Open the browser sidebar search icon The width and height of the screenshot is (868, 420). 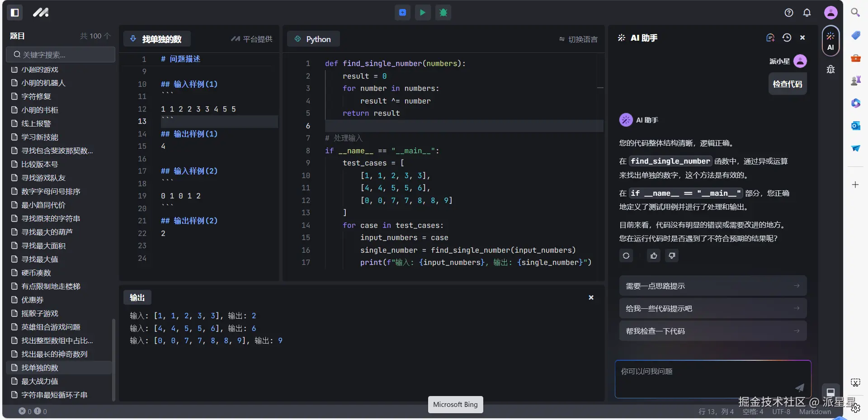[855, 13]
